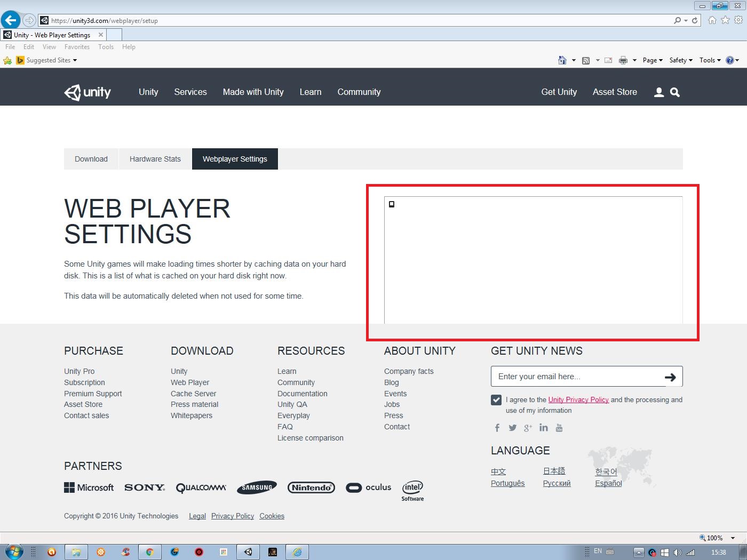Close the Unity Web Player Settings tab
The image size is (747, 560).
(101, 35)
